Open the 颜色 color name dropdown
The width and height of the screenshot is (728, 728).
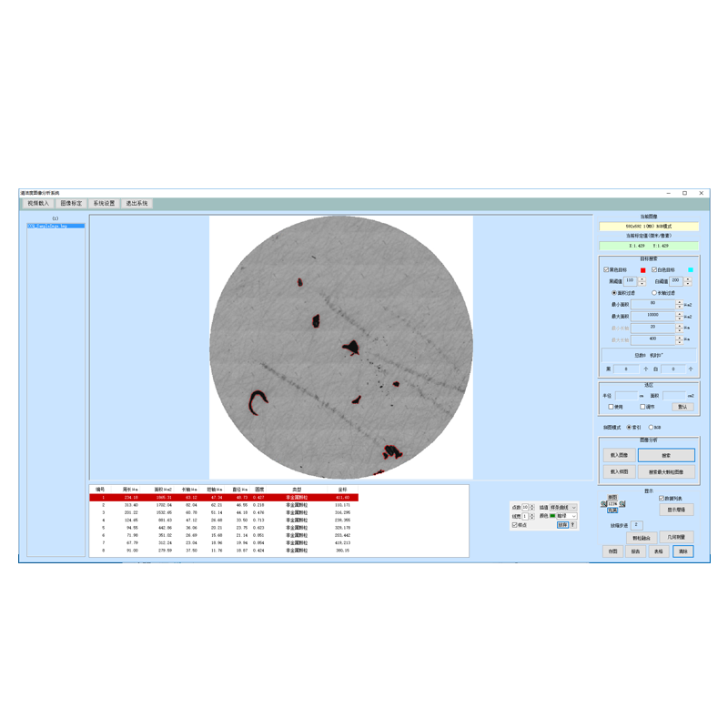(x=567, y=516)
